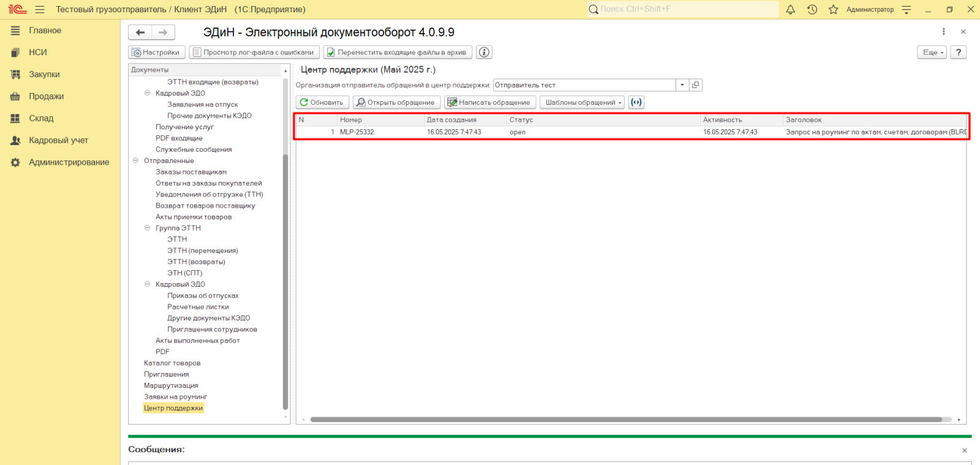
Task: Select Акты приемки товаров
Action: (194, 217)
